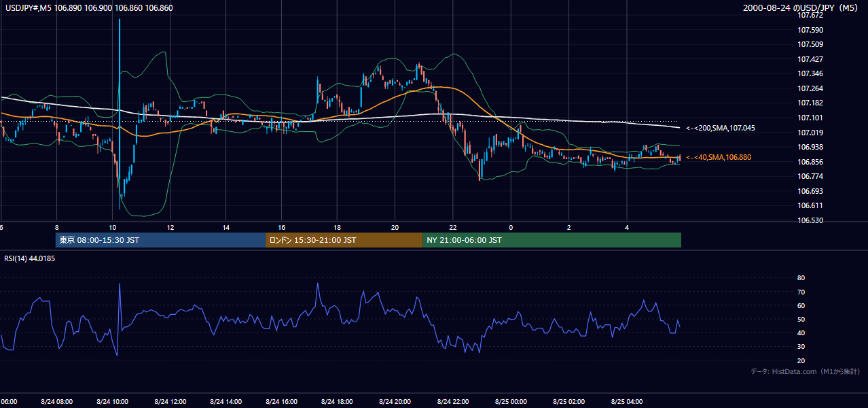Click the '8/25 04:00' date axis label

(x=627, y=401)
